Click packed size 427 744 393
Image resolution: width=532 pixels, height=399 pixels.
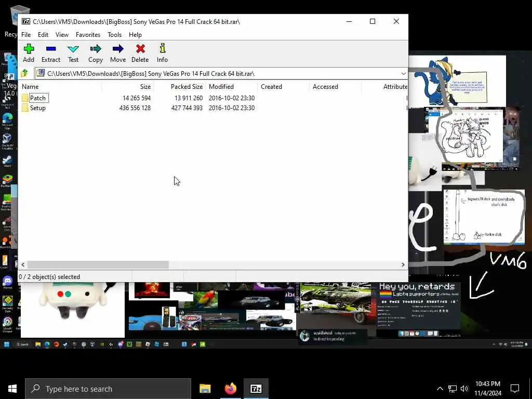point(187,108)
